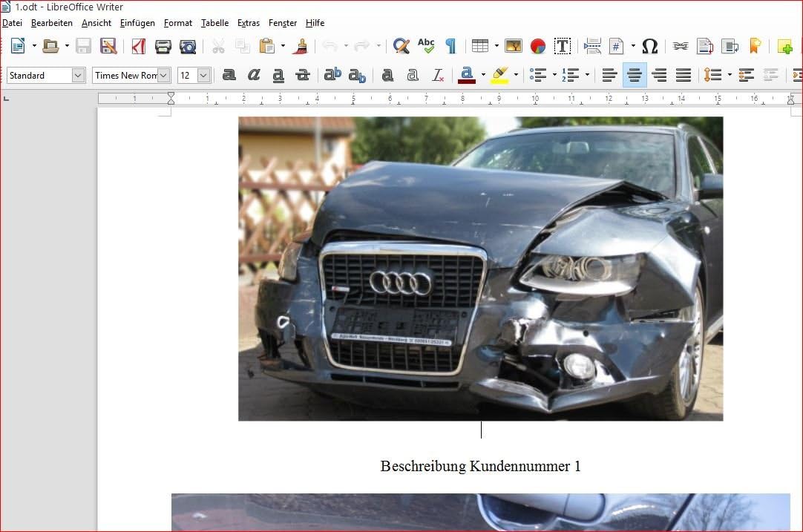Insert special character with Omega icon
This screenshot has width=803, height=532.
click(x=649, y=46)
